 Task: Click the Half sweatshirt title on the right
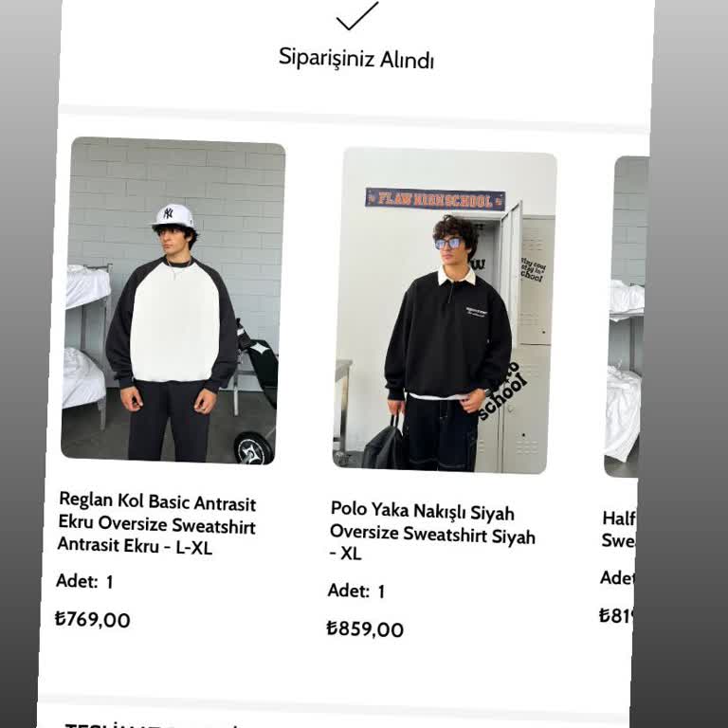(x=618, y=529)
